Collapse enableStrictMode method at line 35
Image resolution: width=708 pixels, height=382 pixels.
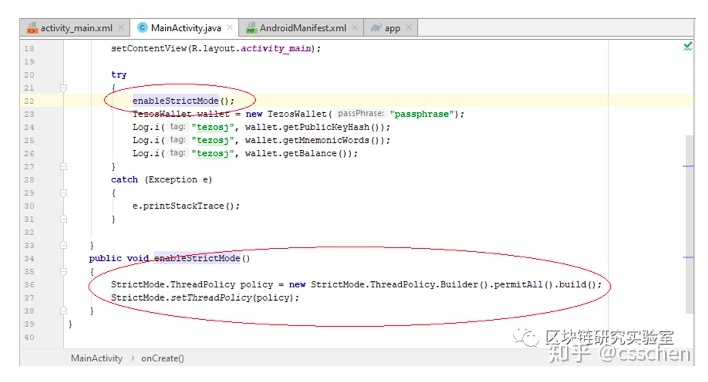pos(63,271)
